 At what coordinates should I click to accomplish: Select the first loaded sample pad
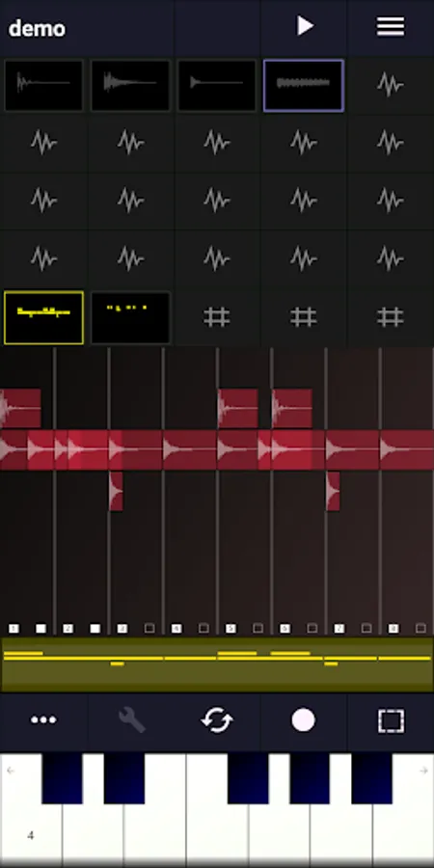pos(43,86)
